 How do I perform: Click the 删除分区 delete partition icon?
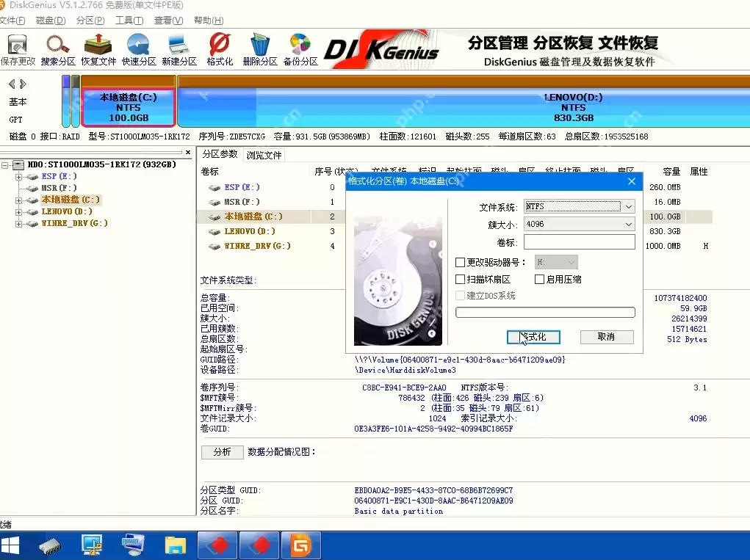tap(260, 49)
